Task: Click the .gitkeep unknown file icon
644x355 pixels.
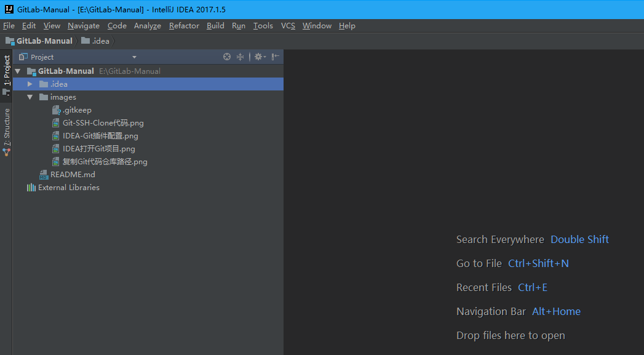Action: pyautogui.click(x=56, y=110)
